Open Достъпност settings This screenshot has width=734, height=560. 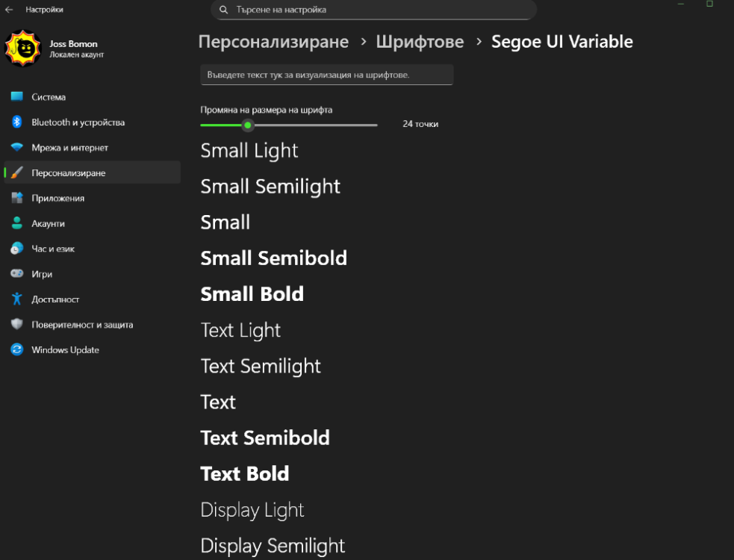click(93, 299)
